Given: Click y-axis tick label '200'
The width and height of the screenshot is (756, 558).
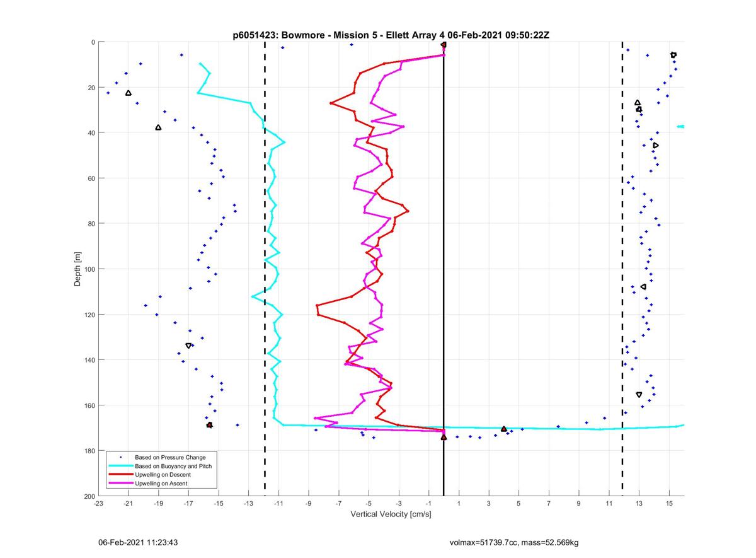Looking at the screenshot, I should click(x=89, y=496).
